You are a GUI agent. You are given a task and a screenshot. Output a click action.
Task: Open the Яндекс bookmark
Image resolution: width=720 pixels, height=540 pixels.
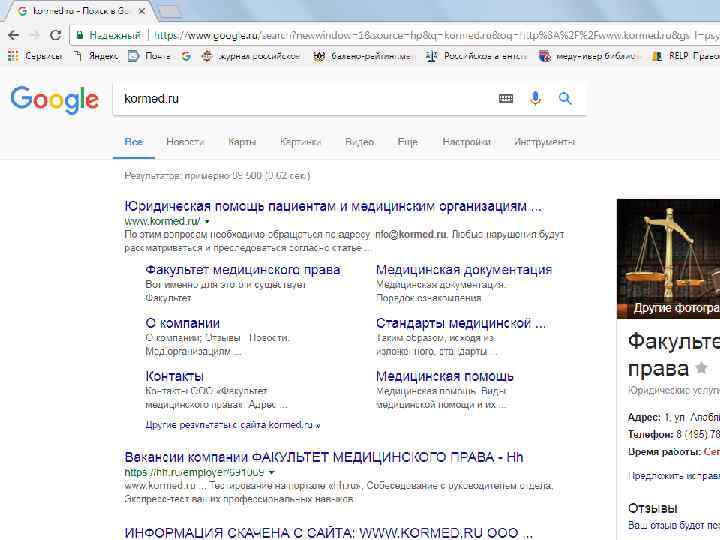point(96,56)
